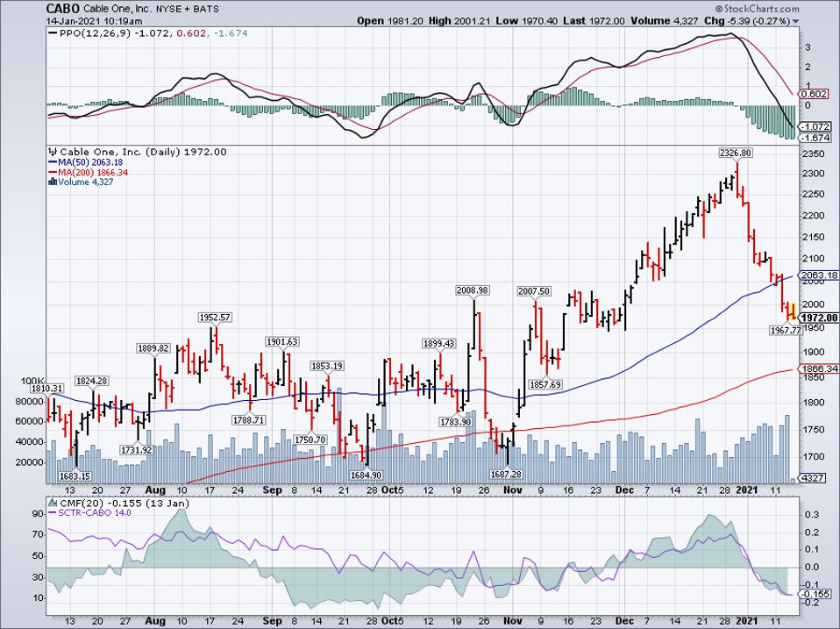Click the Aug label on main chart axis
This screenshot has width=840, height=629.
tap(155, 490)
